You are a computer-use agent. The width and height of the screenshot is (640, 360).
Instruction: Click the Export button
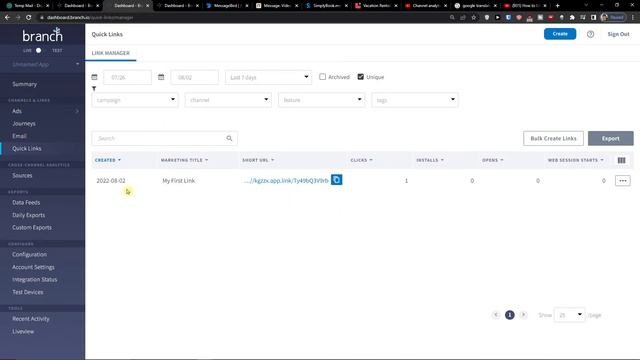pyautogui.click(x=611, y=138)
